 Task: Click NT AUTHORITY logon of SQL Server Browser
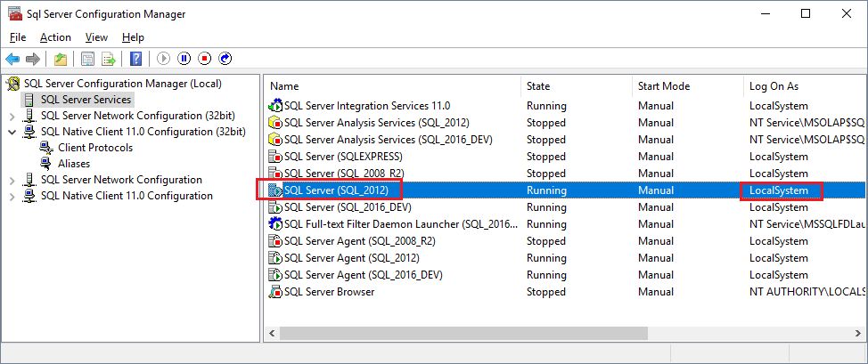click(x=807, y=292)
